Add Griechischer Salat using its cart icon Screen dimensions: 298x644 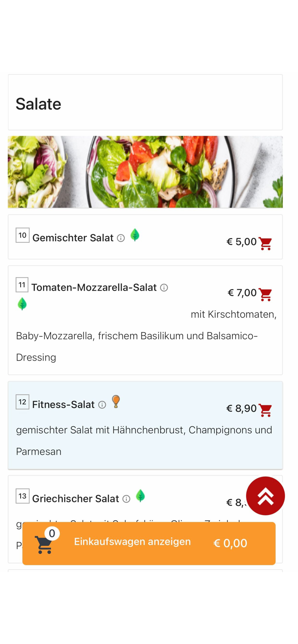click(265, 502)
